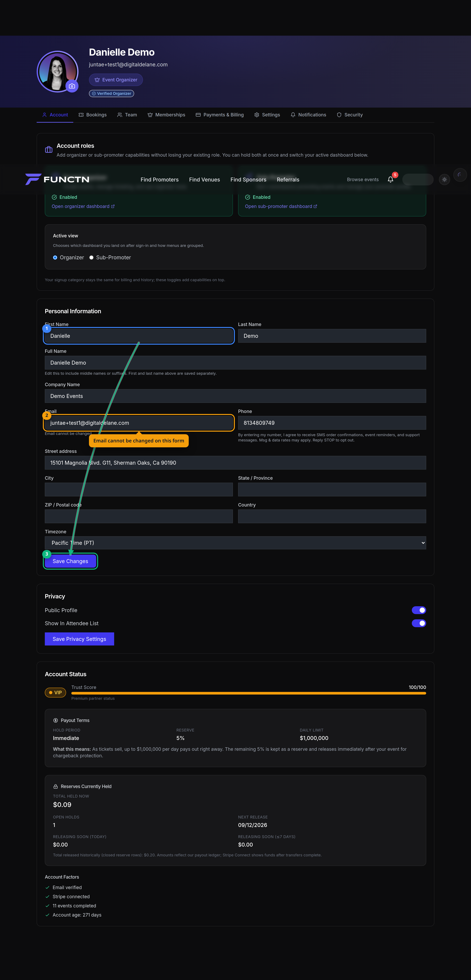Open the Timezone dropdown Pacific Time
This screenshot has height=980, width=471.
pos(235,543)
